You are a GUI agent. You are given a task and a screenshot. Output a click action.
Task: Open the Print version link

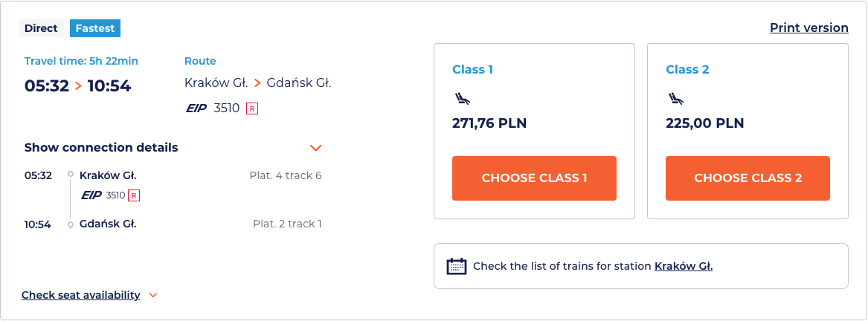tap(808, 28)
